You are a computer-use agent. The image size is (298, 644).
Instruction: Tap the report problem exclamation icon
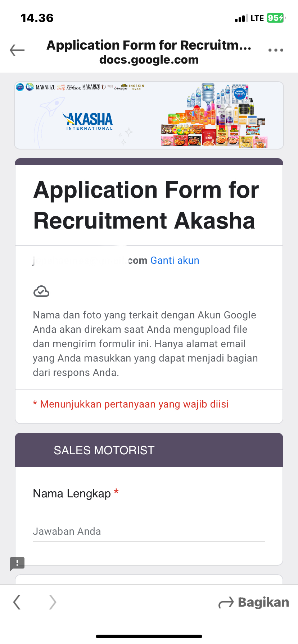point(17,563)
